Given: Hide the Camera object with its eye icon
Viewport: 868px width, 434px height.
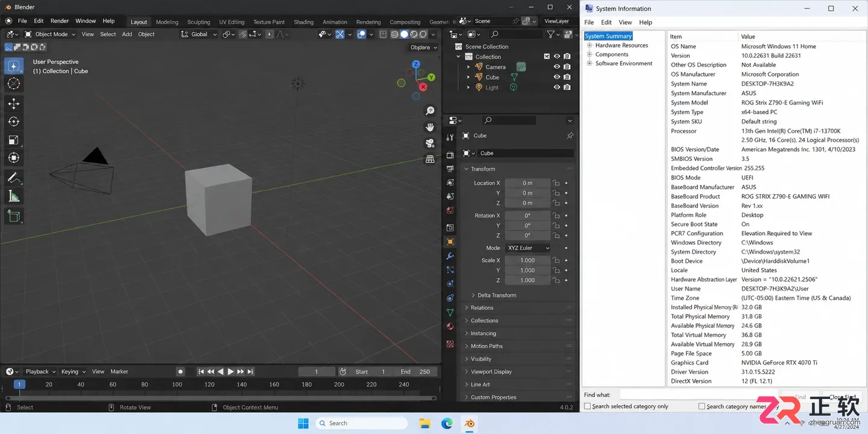Looking at the screenshot, I should (557, 67).
